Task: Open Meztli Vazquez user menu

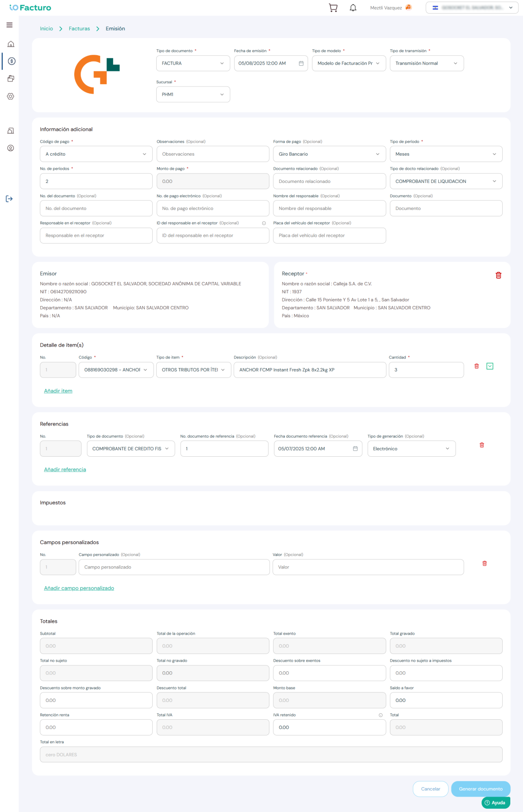Action: pos(390,8)
